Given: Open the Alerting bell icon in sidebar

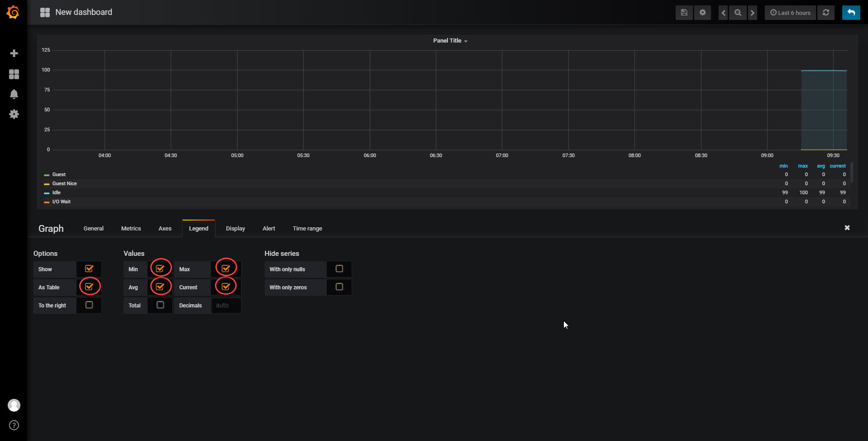Looking at the screenshot, I should 14,94.
